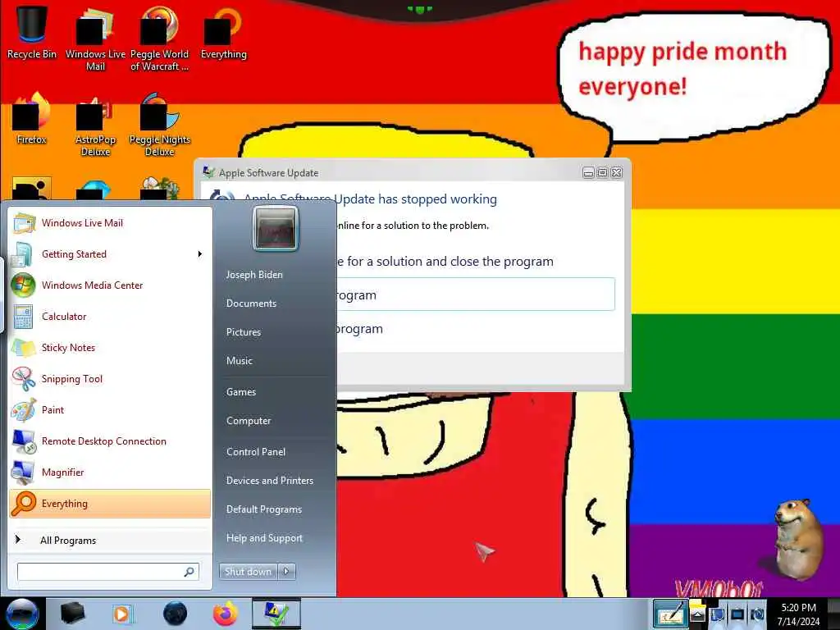Image resolution: width=840 pixels, height=630 pixels.
Task: Click the Start menu search box
Action: pyautogui.click(x=108, y=572)
